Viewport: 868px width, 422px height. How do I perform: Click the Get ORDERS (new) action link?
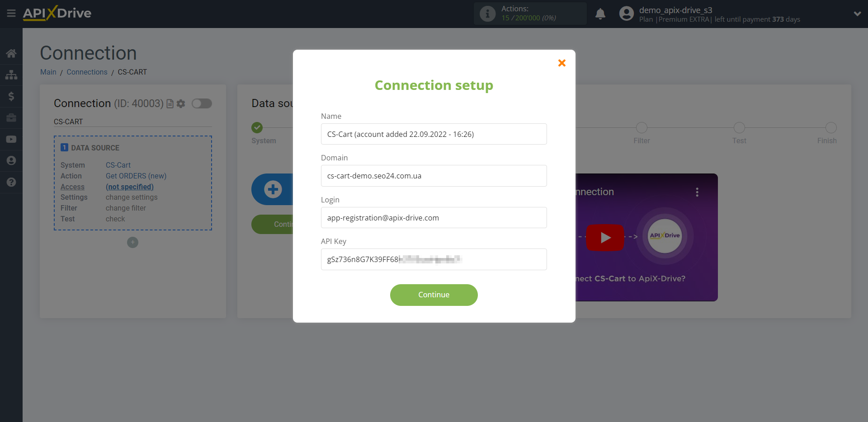click(136, 176)
